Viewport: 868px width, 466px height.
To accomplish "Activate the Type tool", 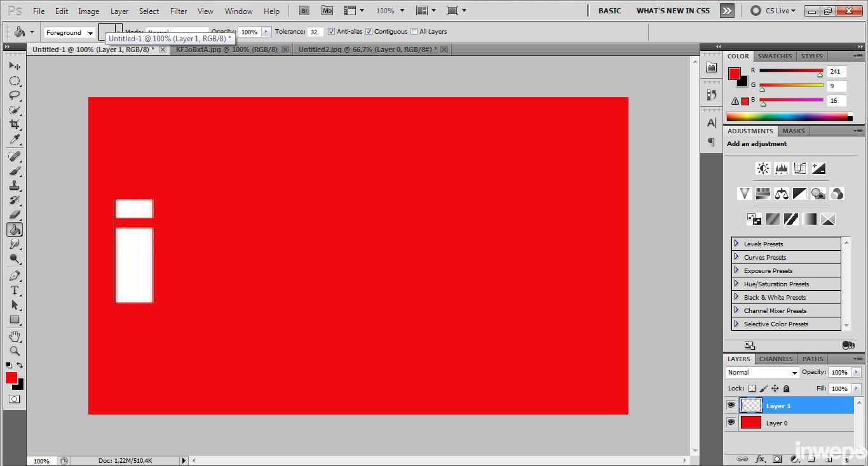I will [15, 289].
